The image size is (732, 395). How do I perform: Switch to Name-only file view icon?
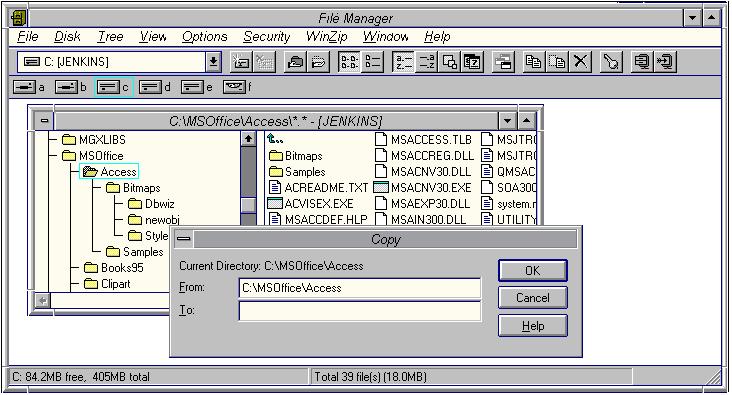349,62
